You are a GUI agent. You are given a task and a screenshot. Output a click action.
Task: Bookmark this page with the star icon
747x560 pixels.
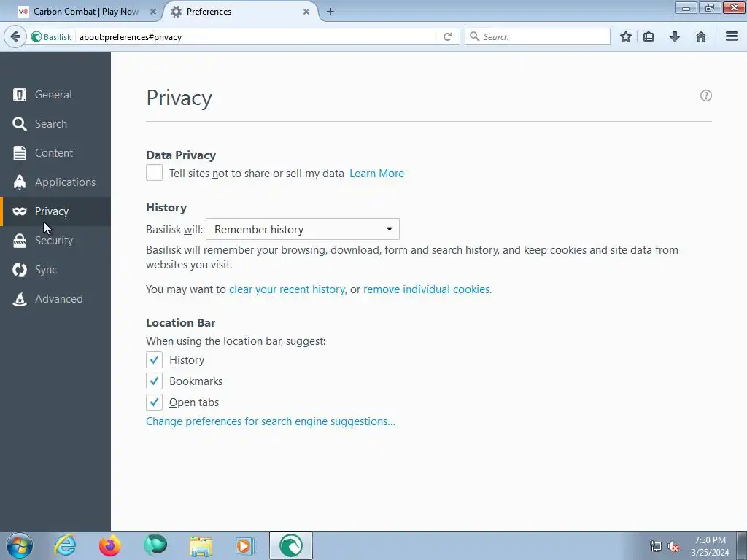pos(626,36)
